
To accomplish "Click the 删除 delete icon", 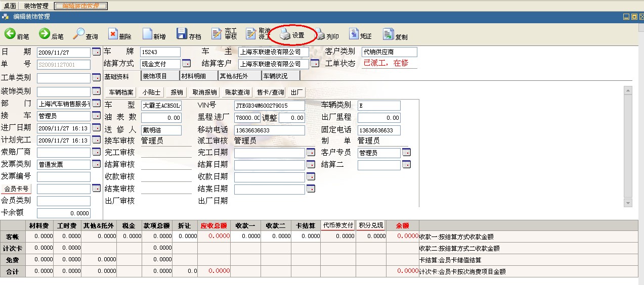I will 113,34.
